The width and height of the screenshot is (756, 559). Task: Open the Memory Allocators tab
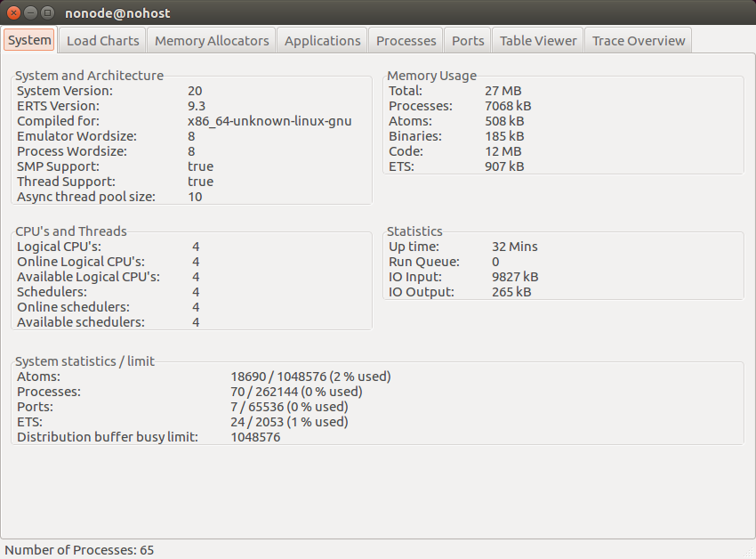[x=212, y=40]
